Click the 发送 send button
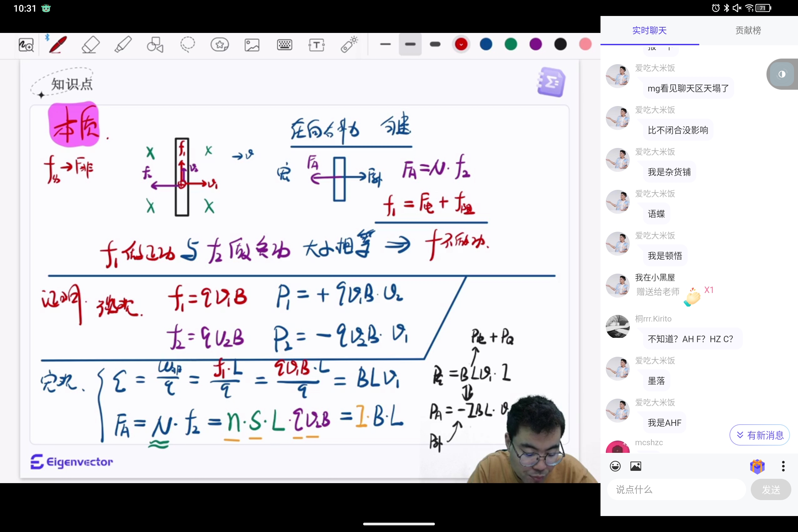 (771, 489)
